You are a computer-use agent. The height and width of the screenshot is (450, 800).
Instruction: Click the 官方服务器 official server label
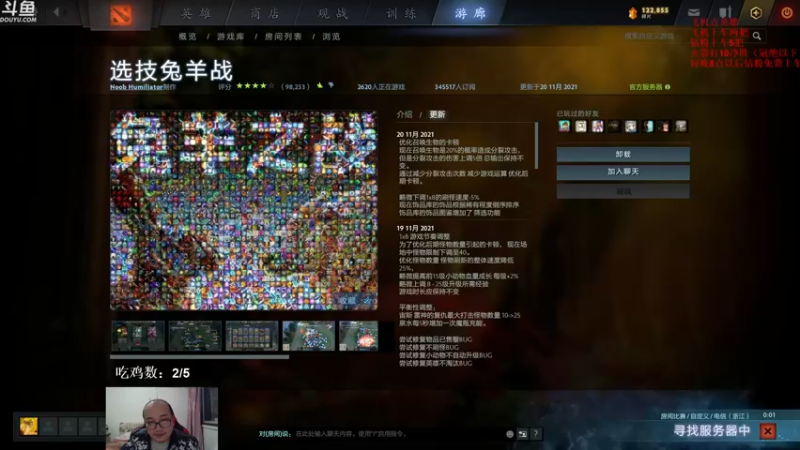pos(645,87)
